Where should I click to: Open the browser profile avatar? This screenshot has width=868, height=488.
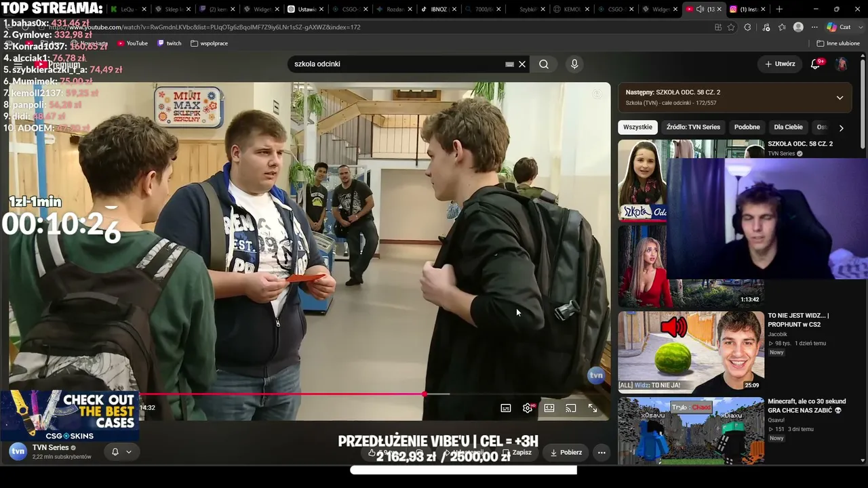(x=798, y=27)
